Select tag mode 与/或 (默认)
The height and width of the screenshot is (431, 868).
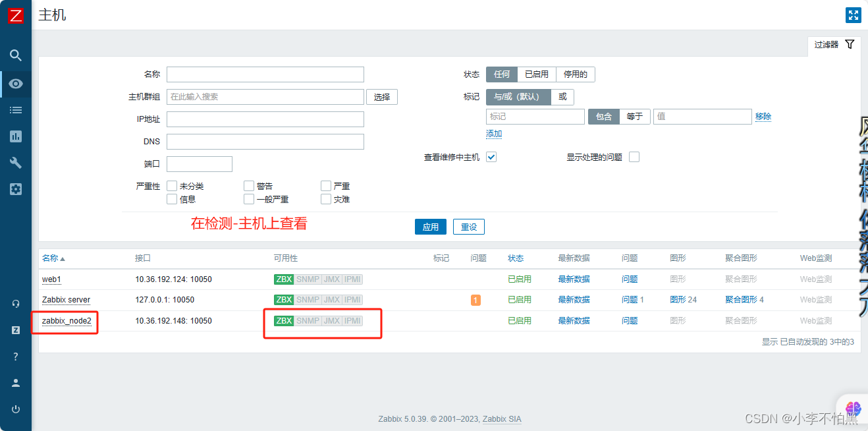[x=518, y=97]
